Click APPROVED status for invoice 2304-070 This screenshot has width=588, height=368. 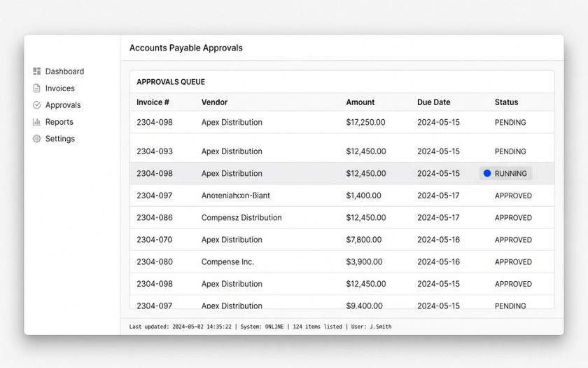(x=513, y=240)
